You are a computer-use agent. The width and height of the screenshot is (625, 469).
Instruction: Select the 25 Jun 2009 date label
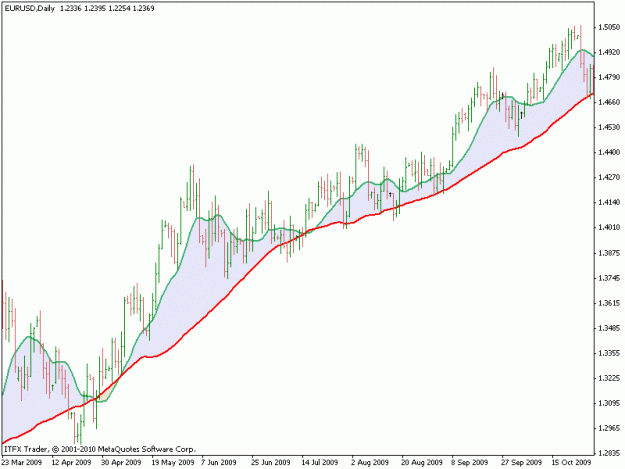click(271, 463)
